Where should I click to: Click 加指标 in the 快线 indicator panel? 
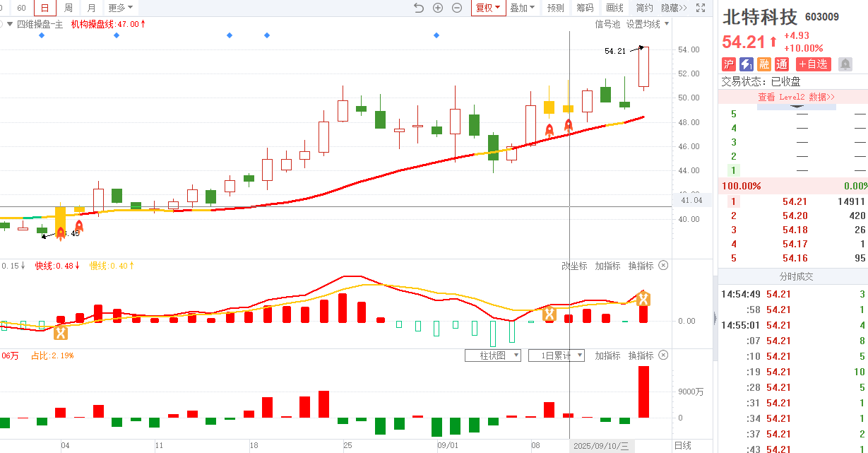point(607,266)
